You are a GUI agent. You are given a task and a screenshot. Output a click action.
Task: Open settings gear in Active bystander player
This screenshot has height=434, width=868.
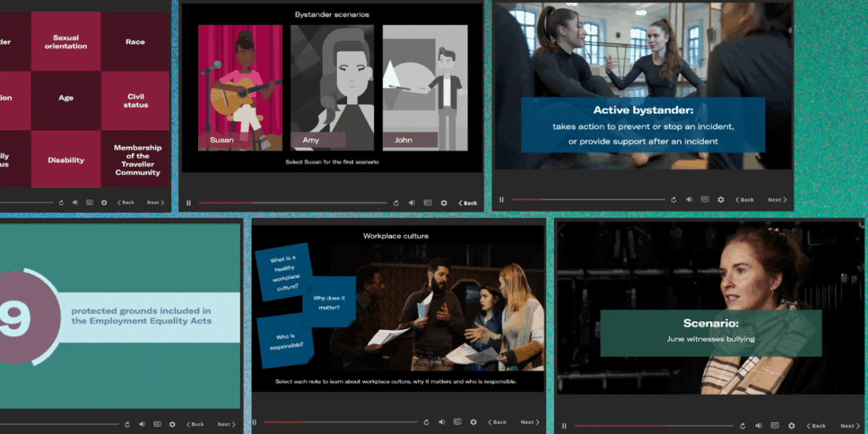pos(720,200)
